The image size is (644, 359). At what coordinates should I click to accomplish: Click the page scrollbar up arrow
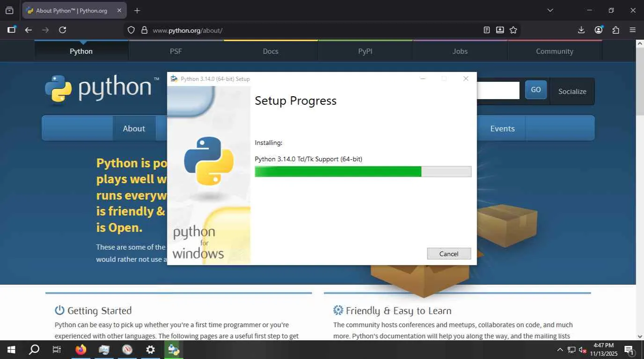[x=640, y=43]
